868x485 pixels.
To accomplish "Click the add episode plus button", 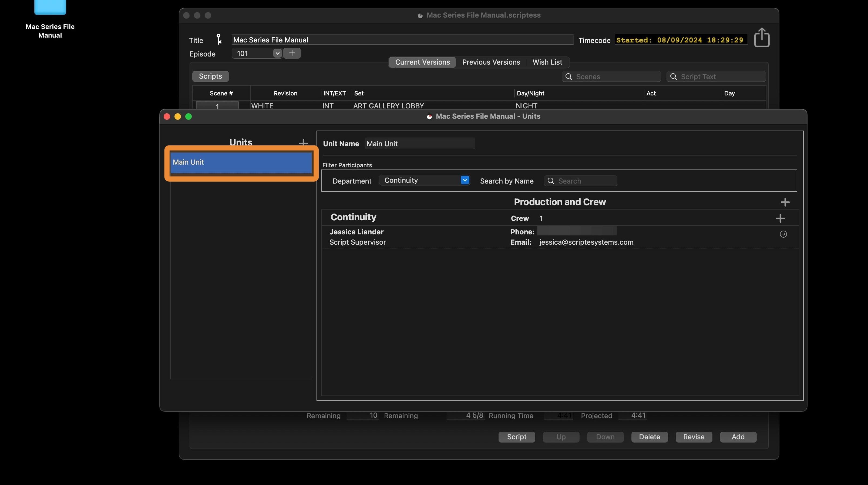I will pos(292,53).
